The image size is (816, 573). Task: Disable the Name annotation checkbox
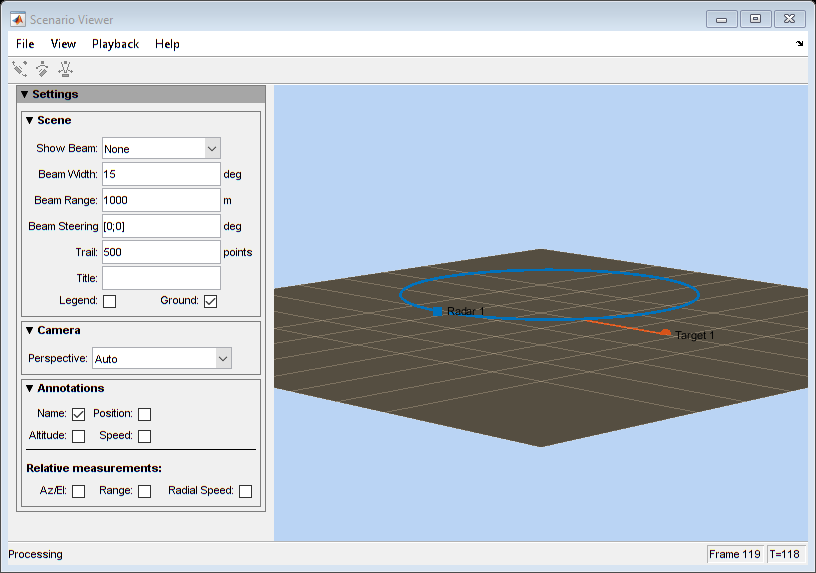coord(79,414)
